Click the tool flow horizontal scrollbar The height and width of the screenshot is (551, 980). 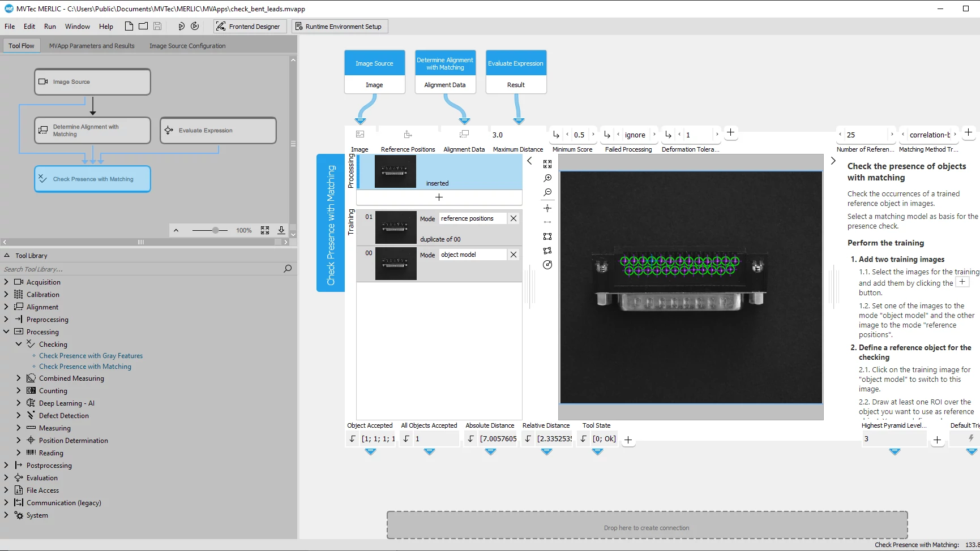pyautogui.click(x=141, y=242)
